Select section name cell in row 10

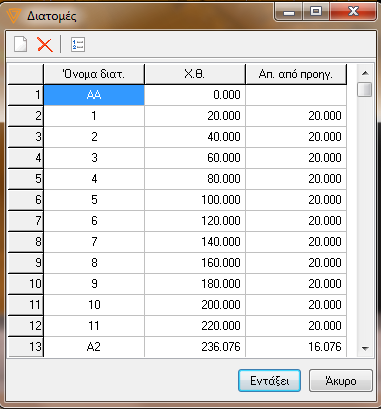[94, 284]
